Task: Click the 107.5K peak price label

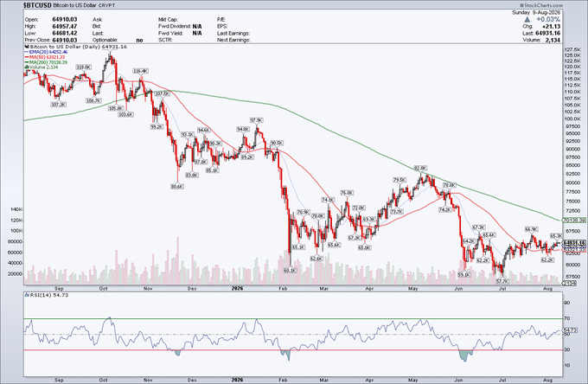Action: 163,93
